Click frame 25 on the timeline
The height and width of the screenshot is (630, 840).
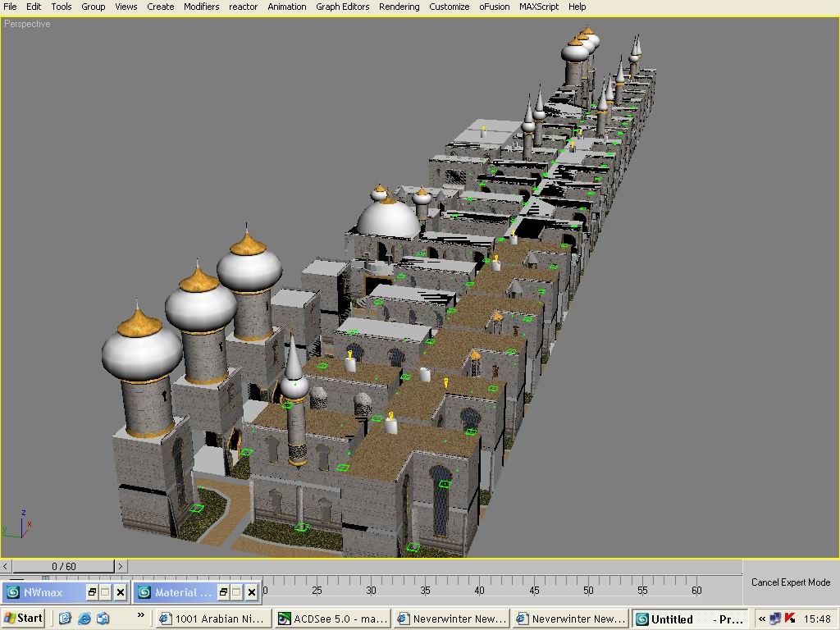tap(317, 587)
